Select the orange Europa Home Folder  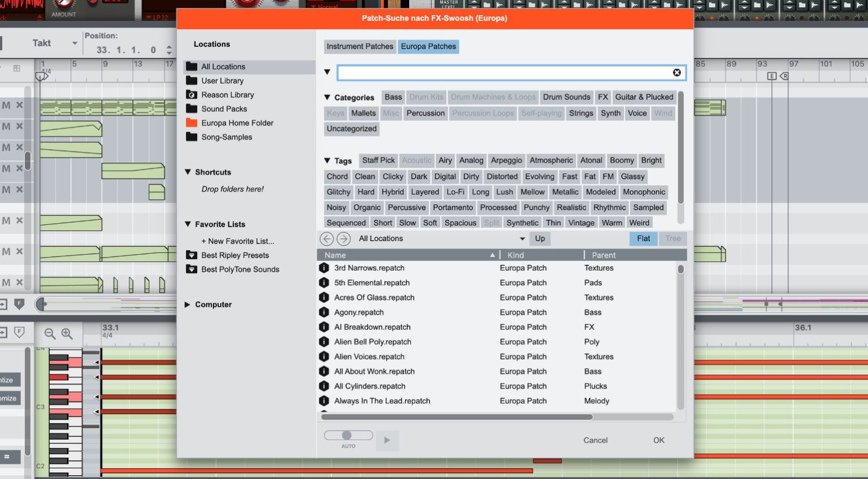click(237, 123)
